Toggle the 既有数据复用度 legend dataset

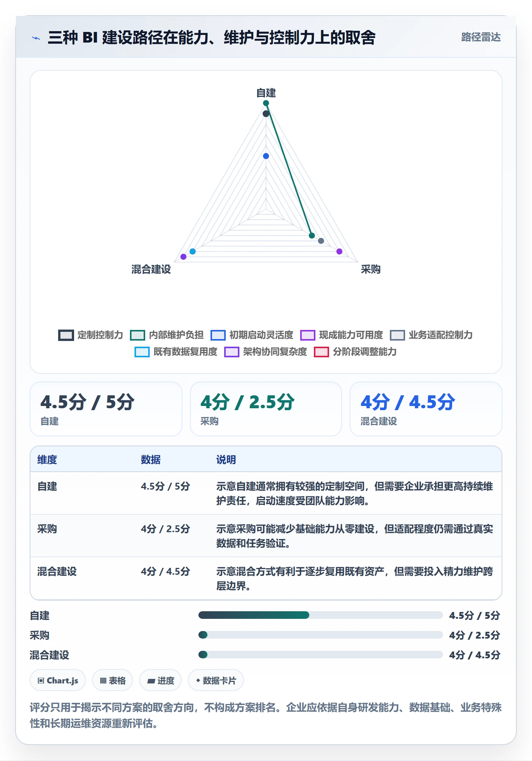[x=176, y=352]
